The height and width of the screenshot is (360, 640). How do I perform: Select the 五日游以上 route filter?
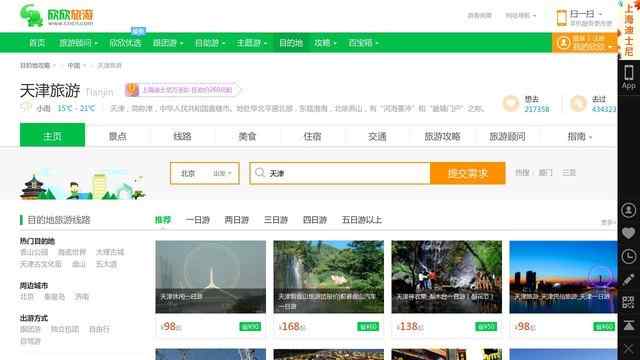point(362,220)
